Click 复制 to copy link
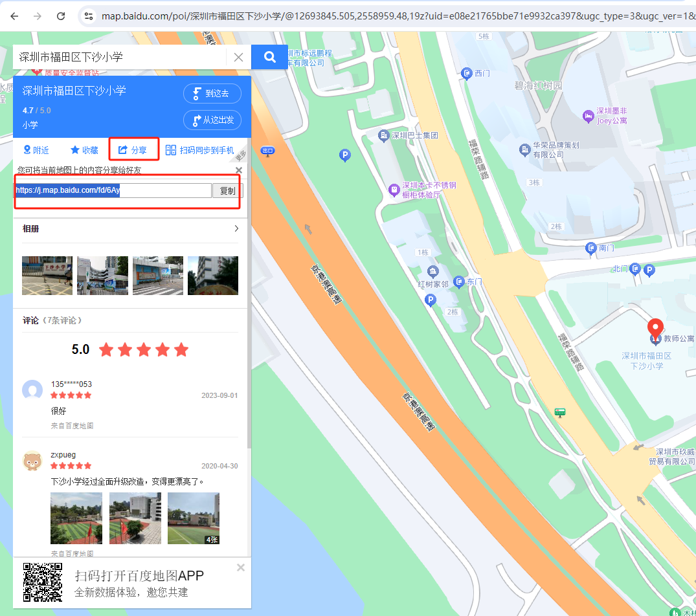696x616 pixels. pyautogui.click(x=227, y=191)
